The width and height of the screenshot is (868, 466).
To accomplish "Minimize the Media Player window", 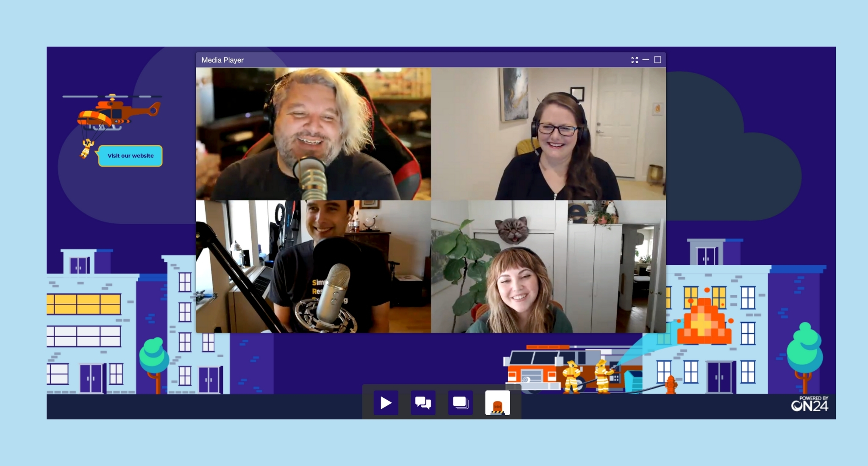I will [646, 60].
